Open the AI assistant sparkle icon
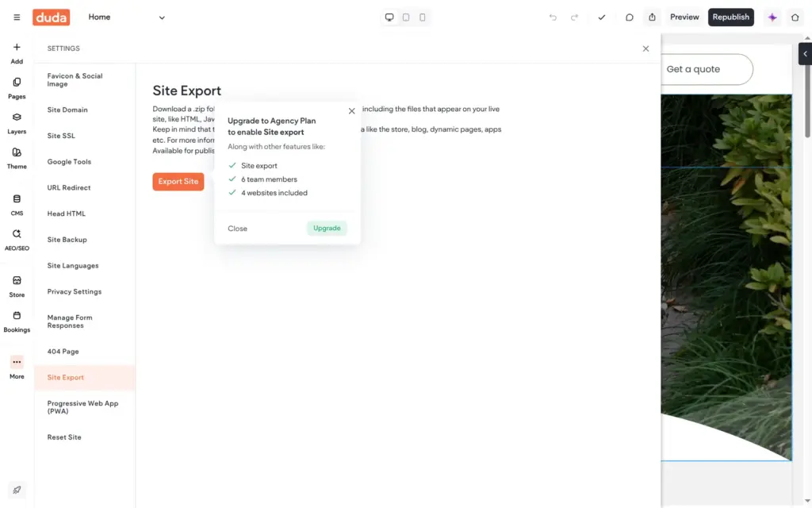 (x=772, y=17)
